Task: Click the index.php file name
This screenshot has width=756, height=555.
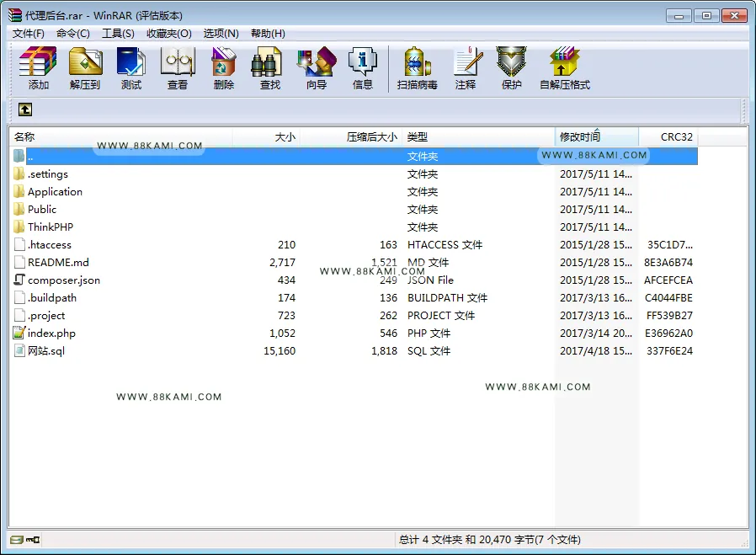Action: click(x=51, y=334)
